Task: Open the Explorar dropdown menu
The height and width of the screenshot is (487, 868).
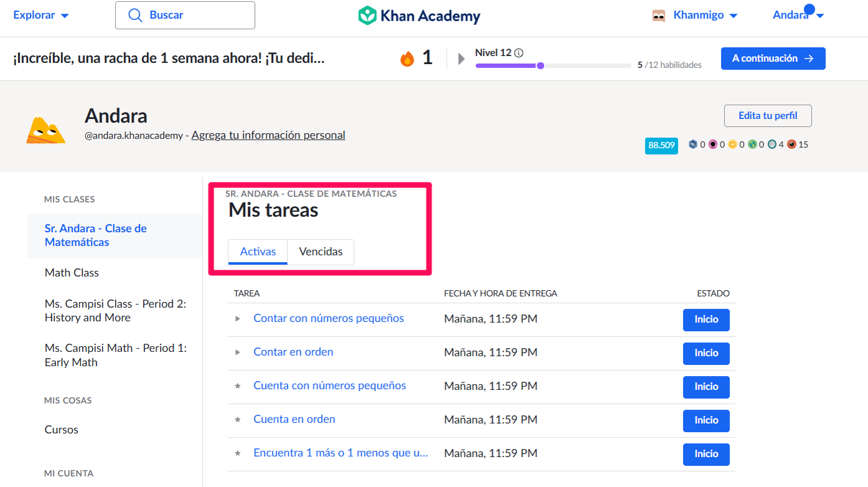Action: pyautogui.click(x=41, y=15)
